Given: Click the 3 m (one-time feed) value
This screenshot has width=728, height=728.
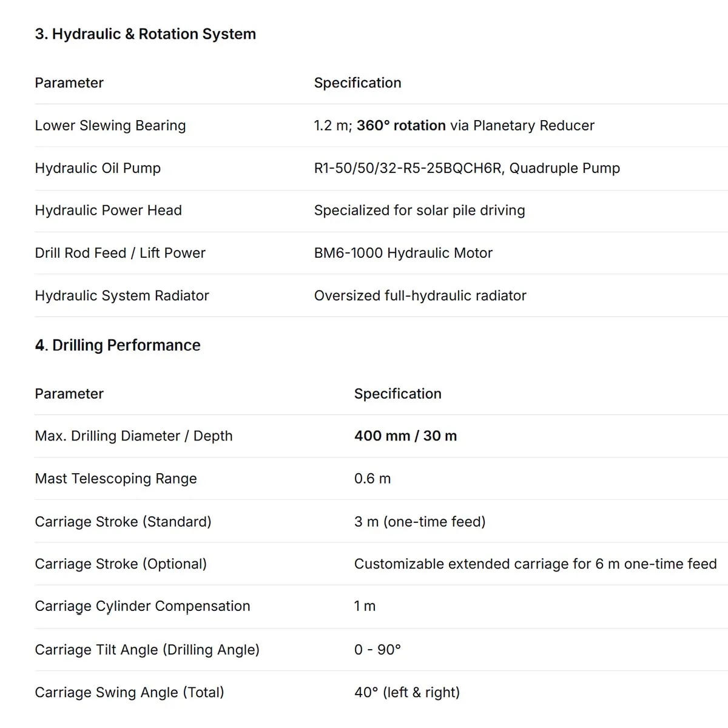Looking at the screenshot, I should (420, 522).
